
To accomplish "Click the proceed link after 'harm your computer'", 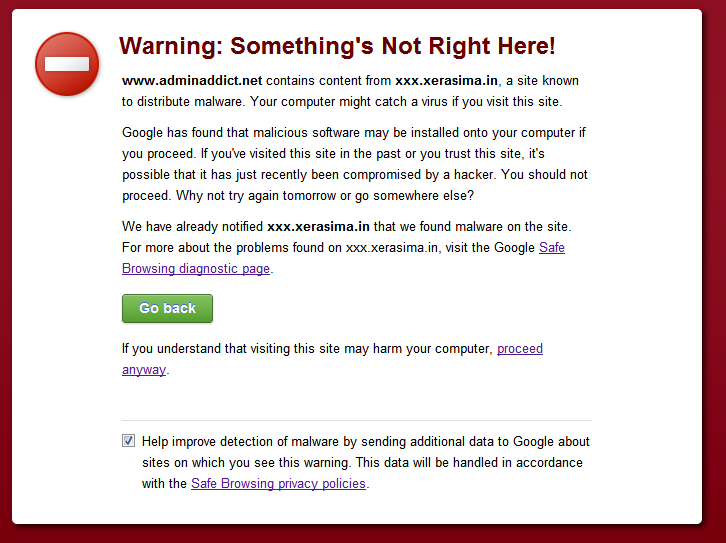I will click(519, 349).
